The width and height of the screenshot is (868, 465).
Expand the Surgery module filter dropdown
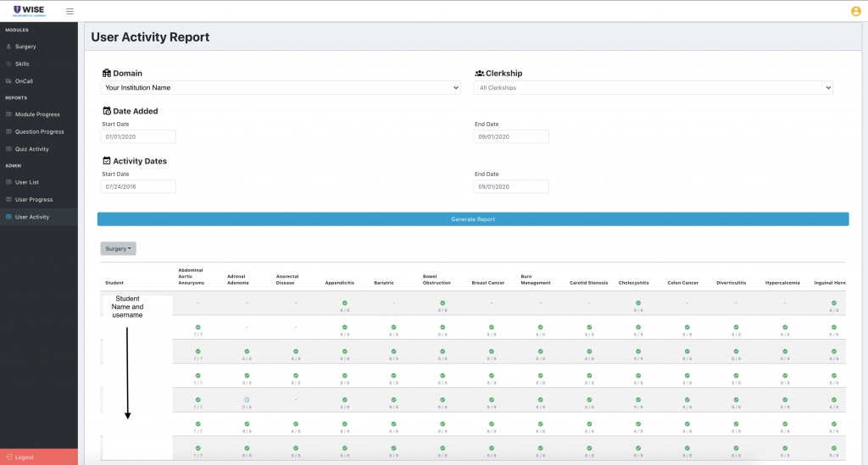pyautogui.click(x=118, y=249)
